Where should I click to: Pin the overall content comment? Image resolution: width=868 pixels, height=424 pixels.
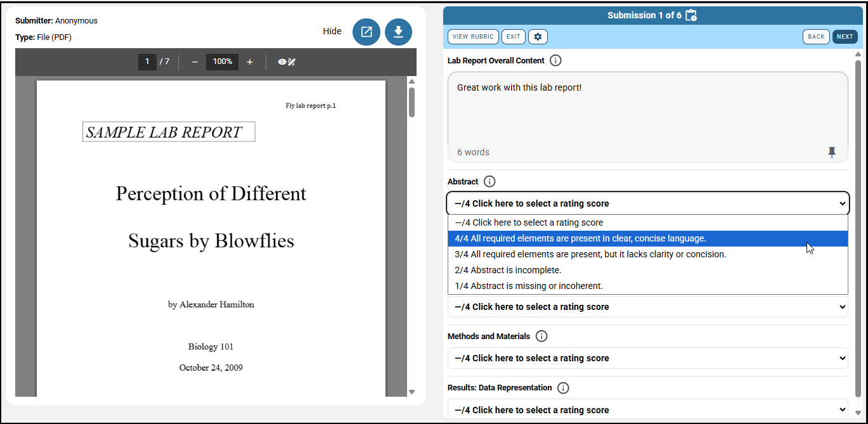point(832,152)
